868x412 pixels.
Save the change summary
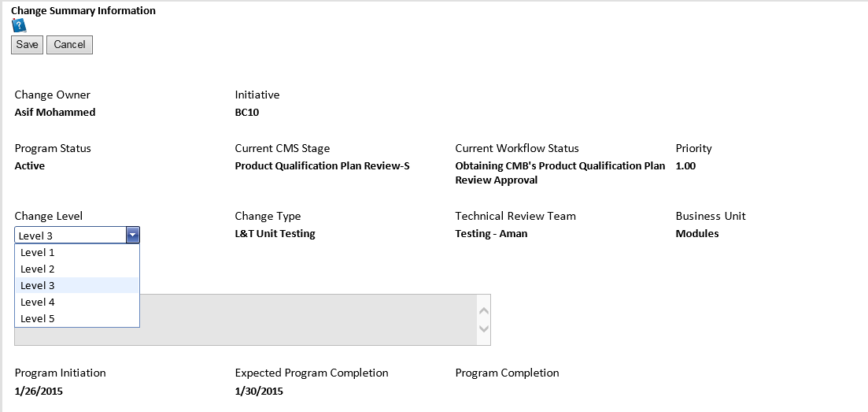(x=27, y=45)
